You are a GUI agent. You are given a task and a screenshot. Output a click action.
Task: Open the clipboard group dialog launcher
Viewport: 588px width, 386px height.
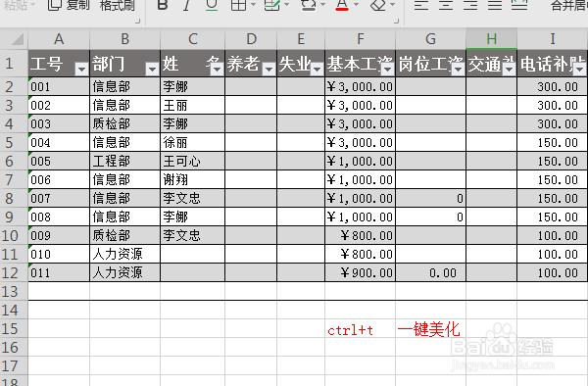[x=137, y=22]
